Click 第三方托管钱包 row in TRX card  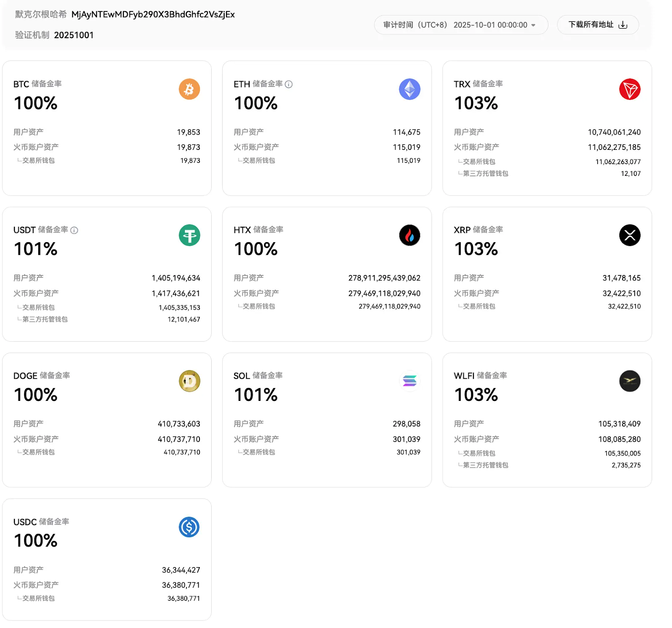click(486, 173)
